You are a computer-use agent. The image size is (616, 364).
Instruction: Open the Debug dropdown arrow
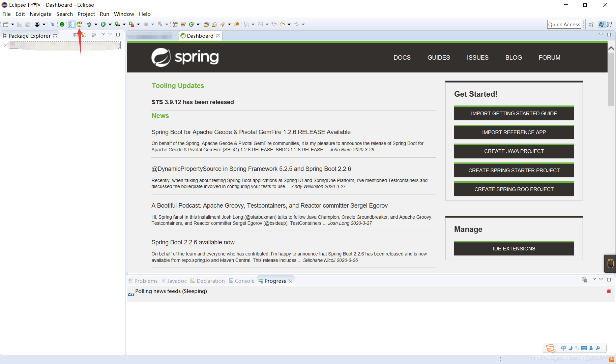click(x=96, y=24)
